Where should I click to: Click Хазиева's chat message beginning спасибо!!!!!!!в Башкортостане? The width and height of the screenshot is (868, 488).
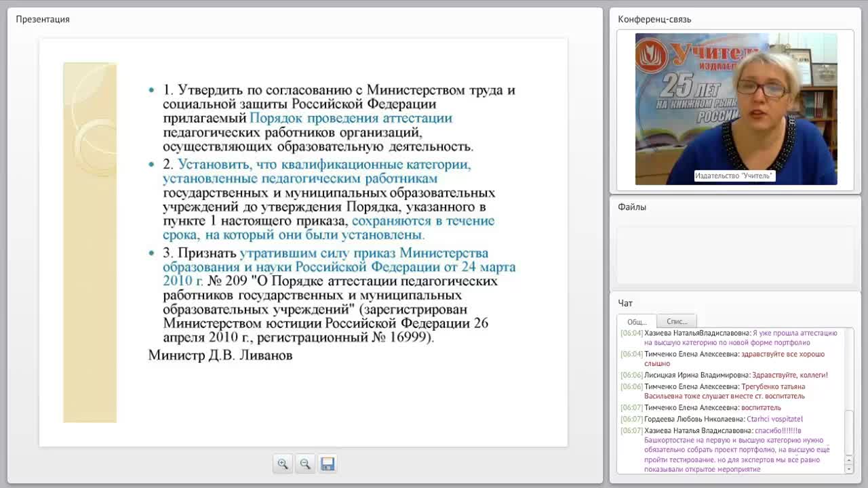[726, 449]
